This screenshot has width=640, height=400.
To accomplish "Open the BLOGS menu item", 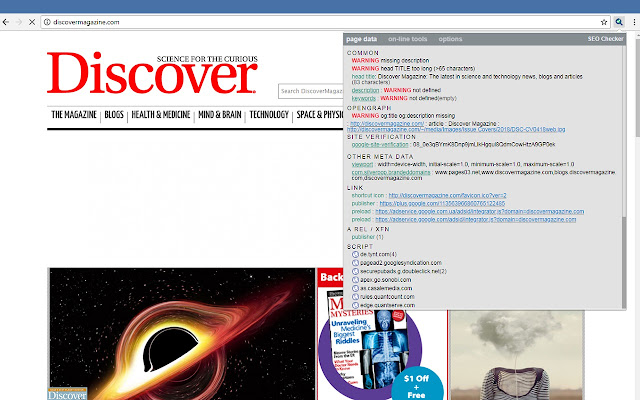I will tap(114, 115).
